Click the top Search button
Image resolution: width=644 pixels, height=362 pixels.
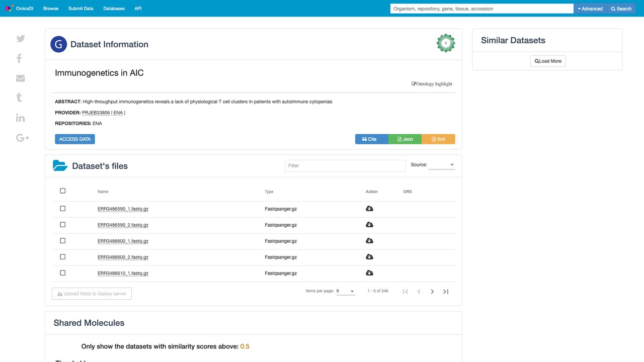(621, 9)
